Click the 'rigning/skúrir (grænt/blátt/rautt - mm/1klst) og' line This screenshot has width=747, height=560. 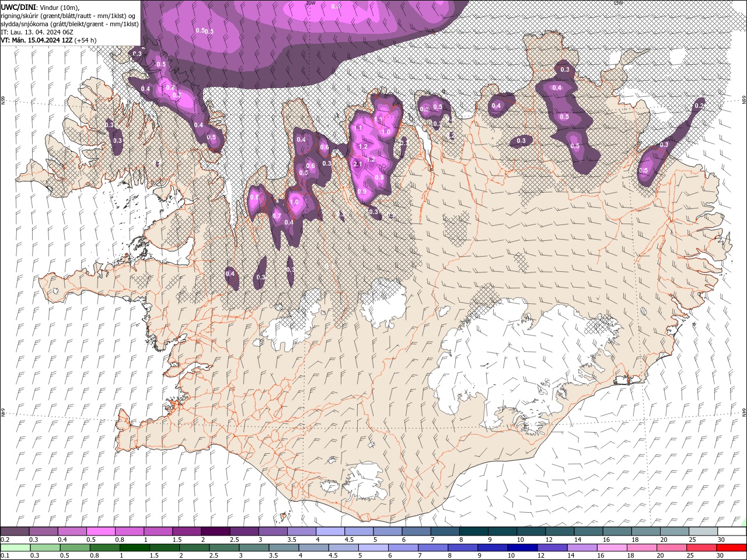[x=68, y=15]
